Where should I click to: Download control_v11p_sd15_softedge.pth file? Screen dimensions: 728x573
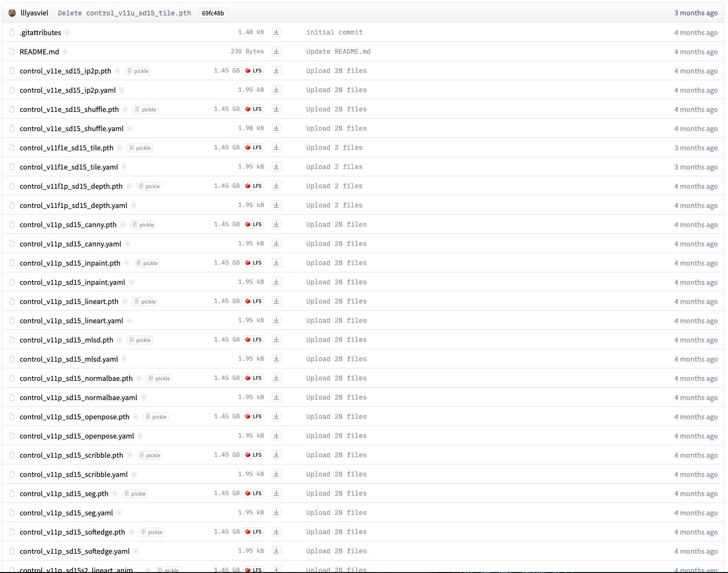point(276,532)
